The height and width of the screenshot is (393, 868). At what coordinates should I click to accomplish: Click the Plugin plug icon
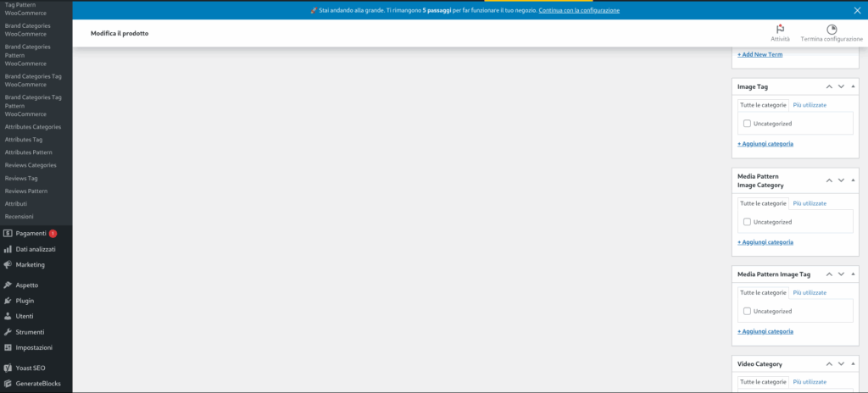pyautogui.click(x=8, y=301)
